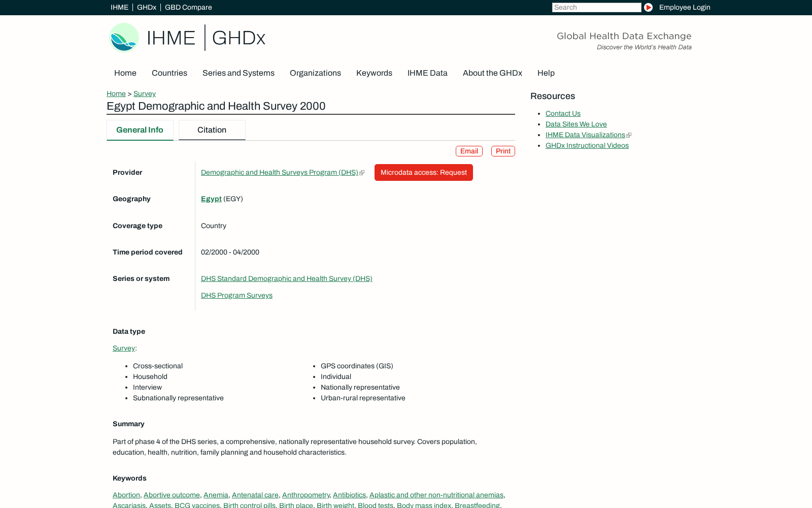Open GBD Compare in top bar
Screen dimensions: 812x508
(188, 7)
